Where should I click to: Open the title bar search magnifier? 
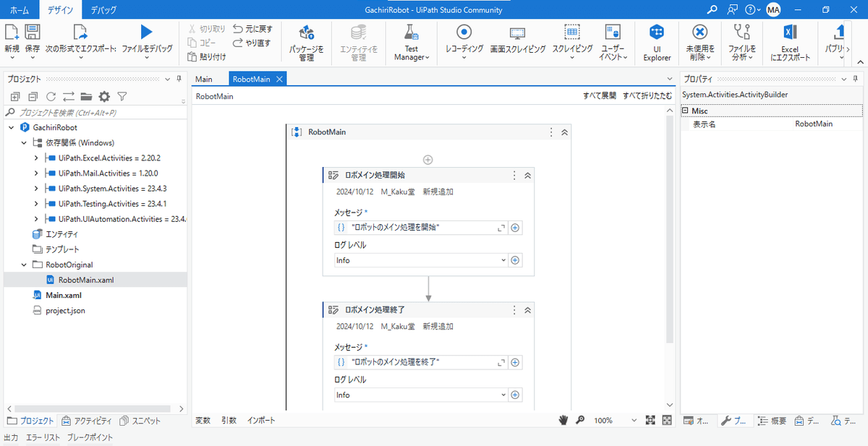(712, 9)
